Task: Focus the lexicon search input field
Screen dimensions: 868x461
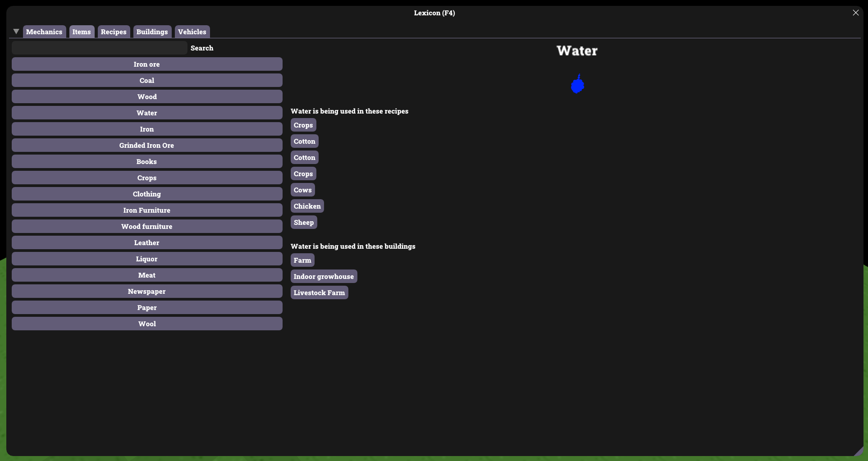Action: (99, 48)
